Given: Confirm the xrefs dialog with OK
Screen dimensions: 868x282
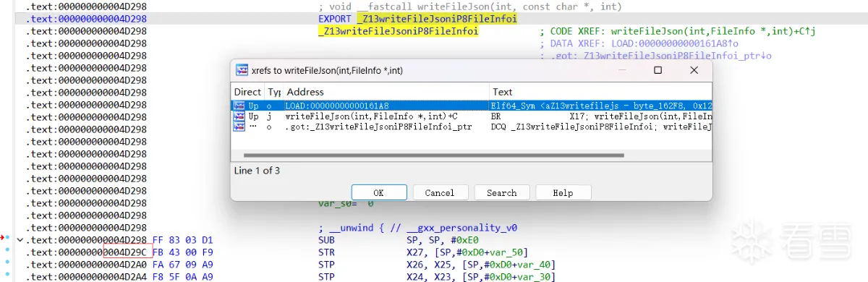Looking at the screenshot, I should point(379,193).
